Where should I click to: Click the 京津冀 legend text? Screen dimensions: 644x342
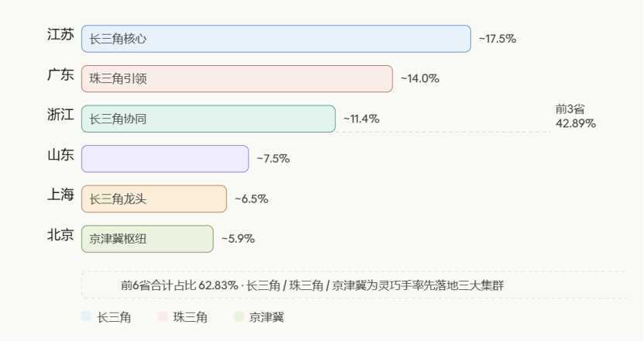pyautogui.click(x=267, y=317)
